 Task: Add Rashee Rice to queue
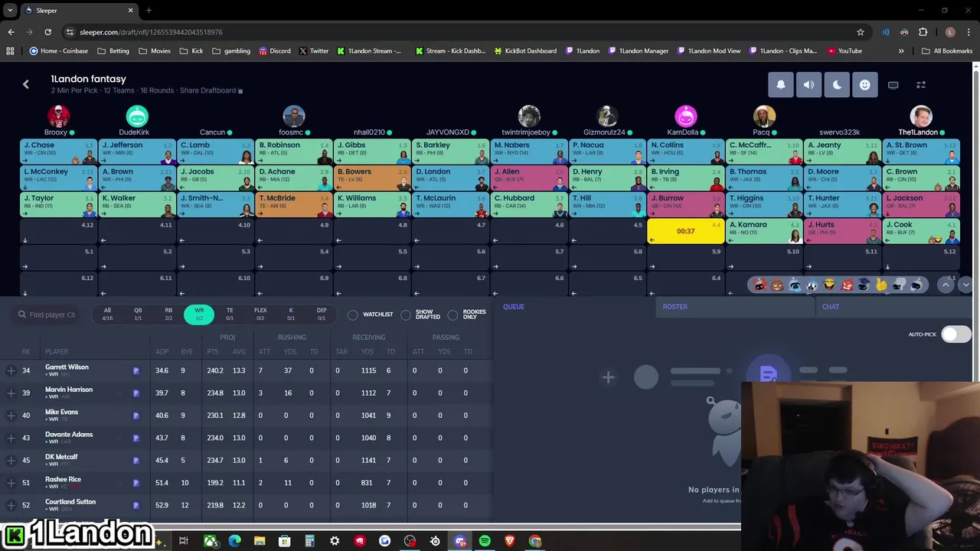[x=11, y=483]
